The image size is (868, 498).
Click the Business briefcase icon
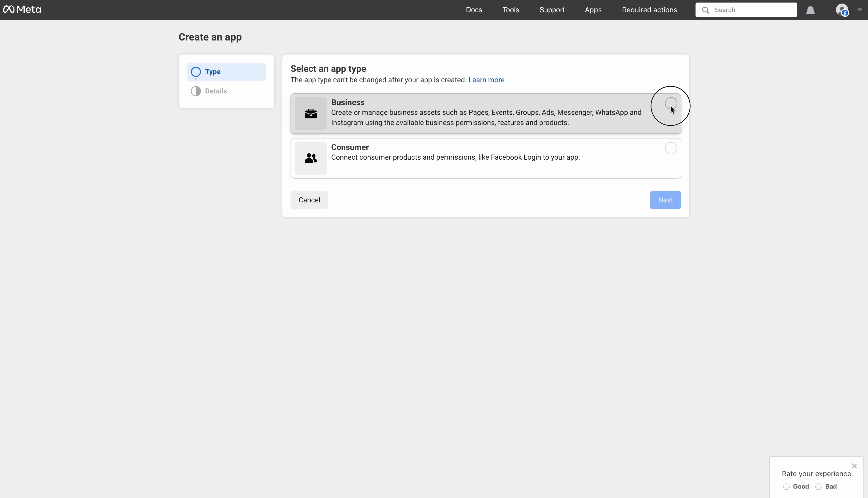click(311, 114)
